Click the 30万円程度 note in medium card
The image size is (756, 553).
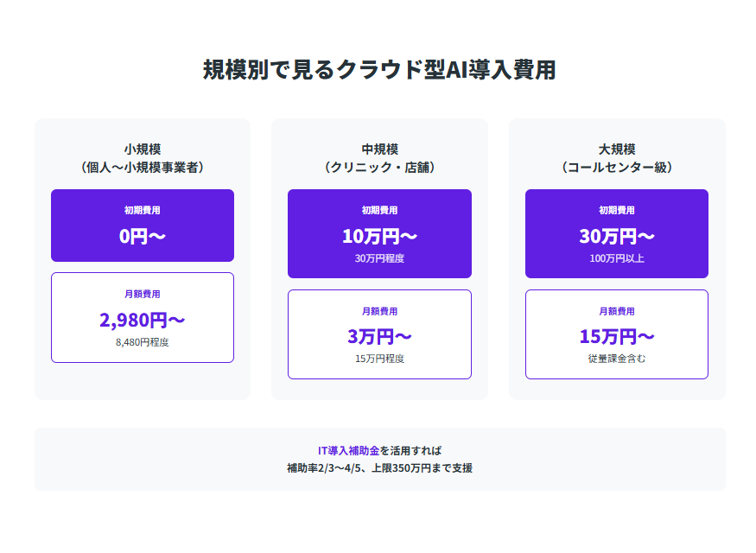(x=379, y=258)
